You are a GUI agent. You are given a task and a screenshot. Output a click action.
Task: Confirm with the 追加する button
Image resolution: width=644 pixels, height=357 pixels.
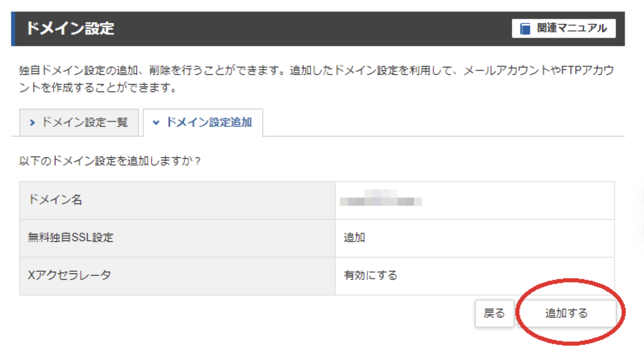pyautogui.click(x=566, y=313)
